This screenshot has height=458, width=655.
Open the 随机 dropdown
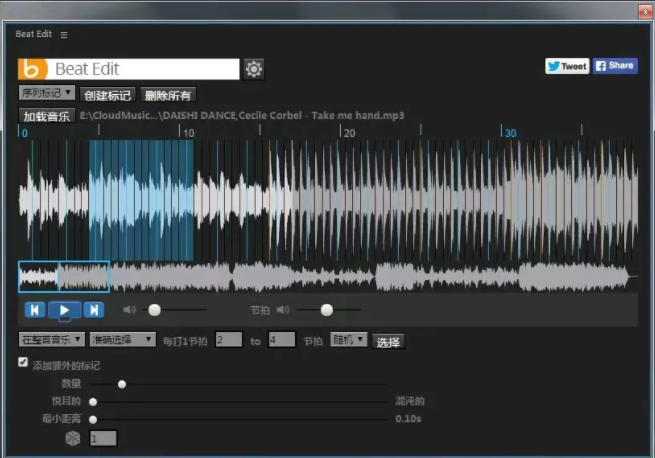(x=348, y=340)
